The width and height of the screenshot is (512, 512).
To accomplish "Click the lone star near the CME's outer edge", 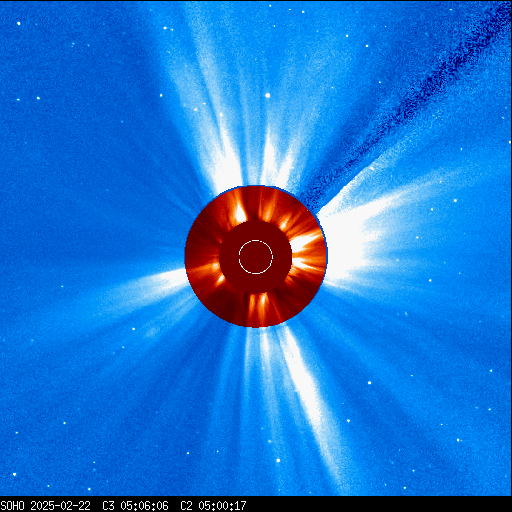I will [x=455, y=200].
